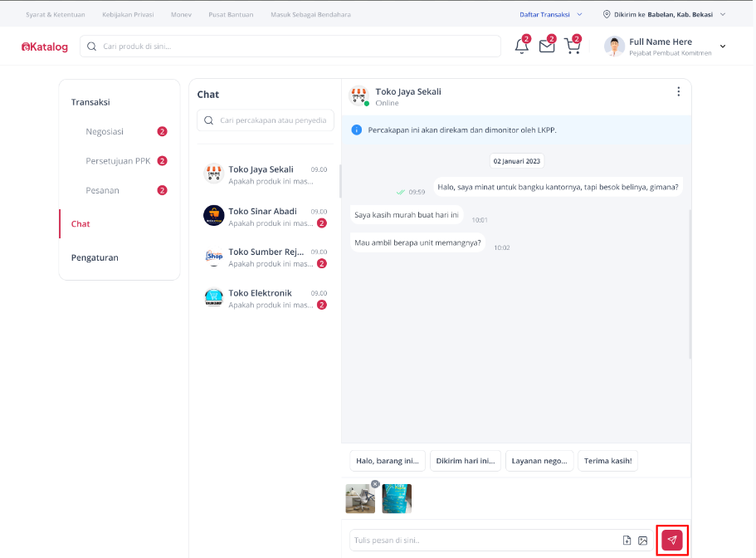The height and width of the screenshot is (558, 756).
Task: Click the send message button
Action: click(x=671, y=540)
